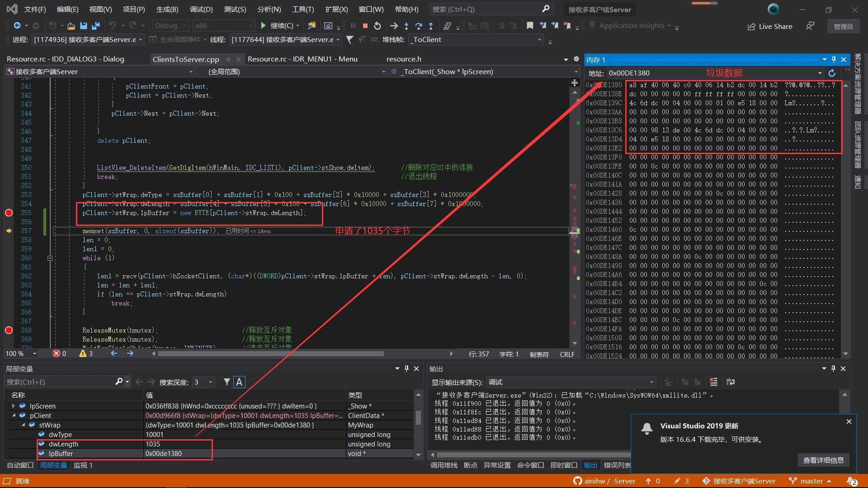Collapse the stWrap variable row
Screen dimensions: 868x488
pyautogui.click(x=23, y=425)
